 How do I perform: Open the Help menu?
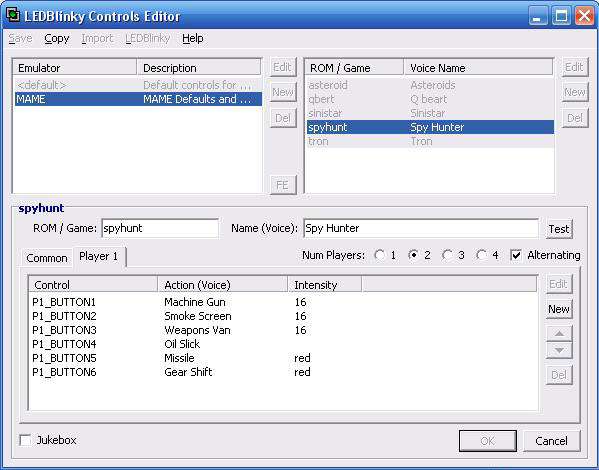pyautogui.click(x=193, y=38)
